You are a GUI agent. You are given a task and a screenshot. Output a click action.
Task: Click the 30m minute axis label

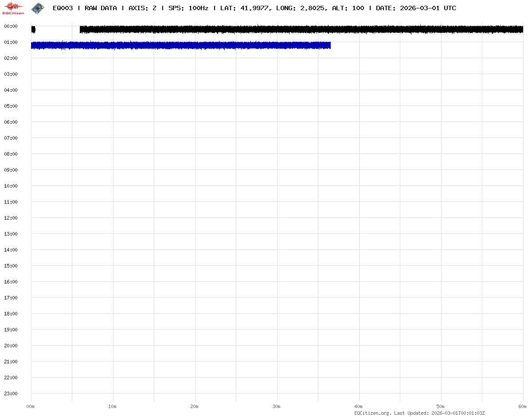tap(277, 406)
